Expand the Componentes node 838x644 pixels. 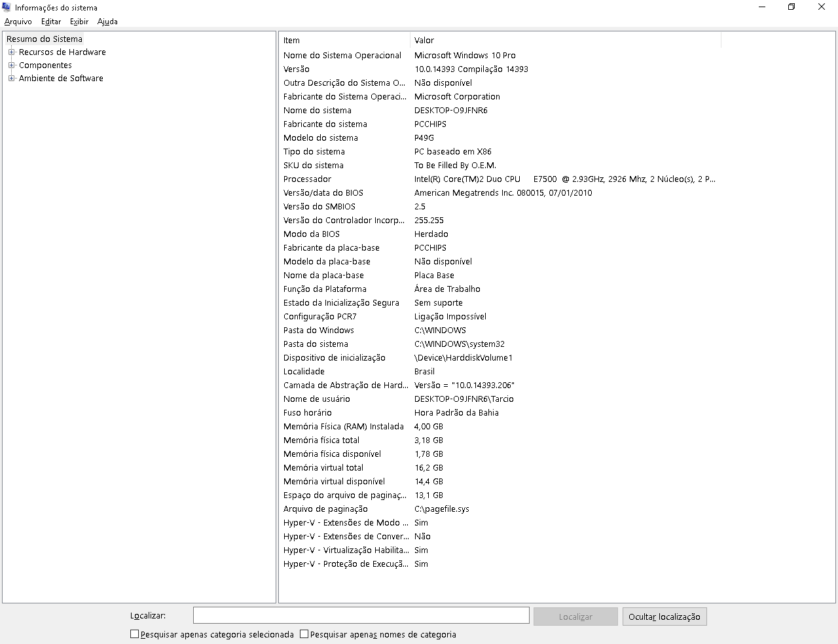(x=11, y=65)
